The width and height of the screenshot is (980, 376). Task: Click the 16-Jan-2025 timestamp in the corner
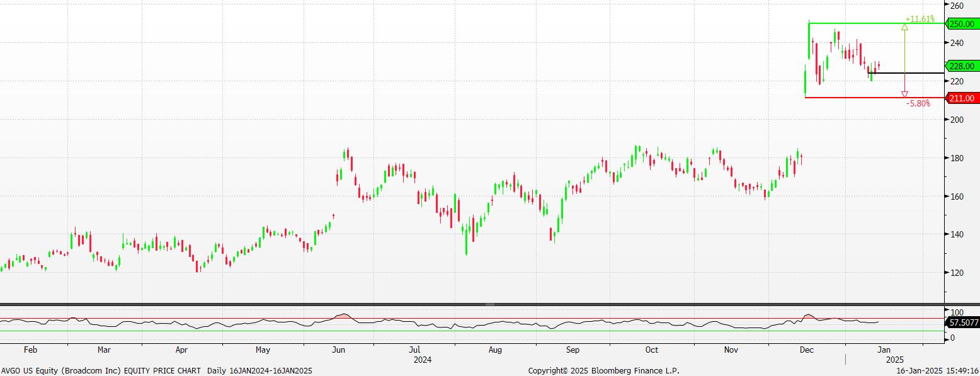tap(937, 371)
